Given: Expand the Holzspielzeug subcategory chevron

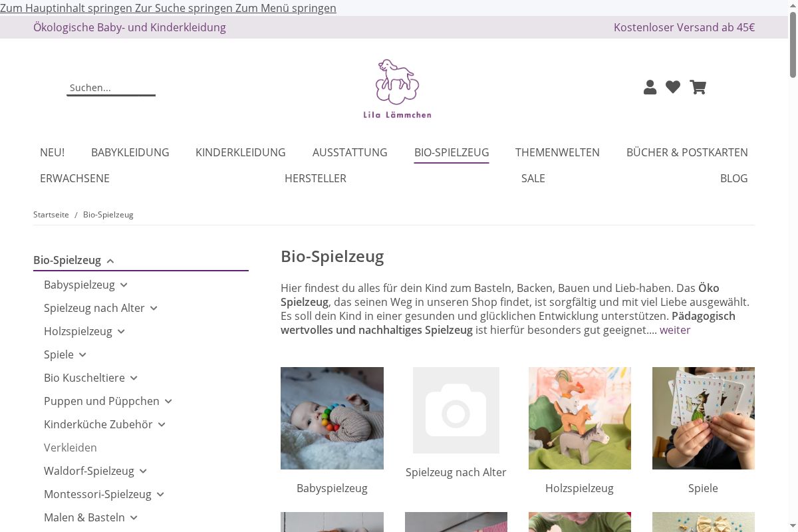Looking at the screenshot, I should [x=121, y=332].
